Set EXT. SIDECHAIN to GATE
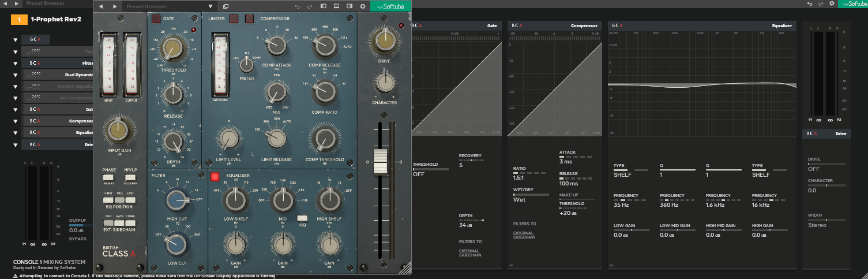Viewport: 868px width, 279px height. pos(119,222)
